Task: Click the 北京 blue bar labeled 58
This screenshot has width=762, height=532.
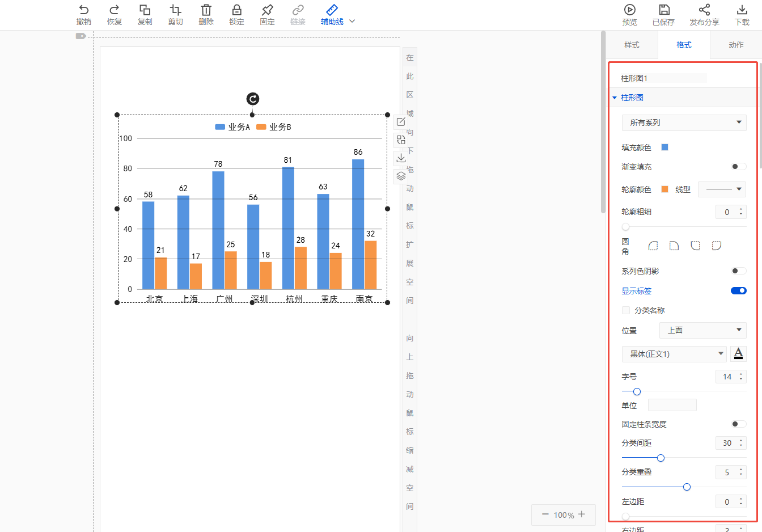Action: (x=148, y=245)
